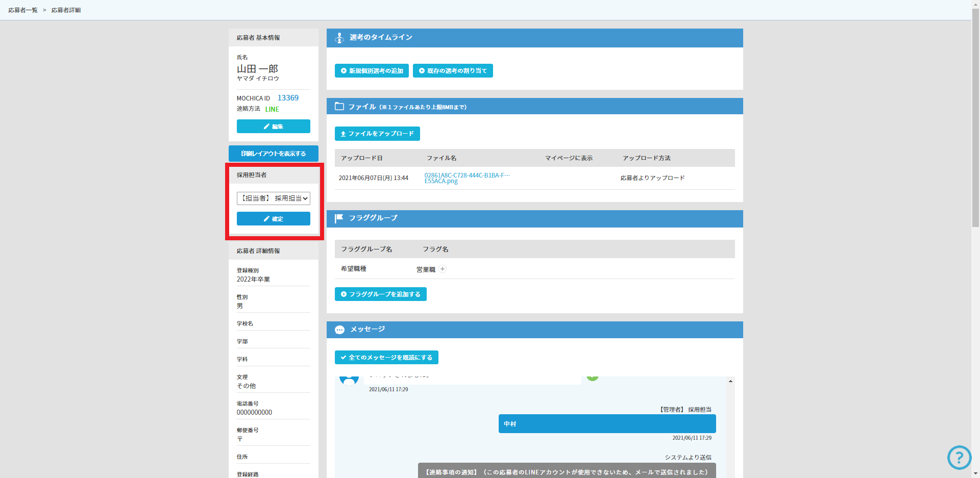
Task: Click the timeline header person icon
Action: pos(339,38)
